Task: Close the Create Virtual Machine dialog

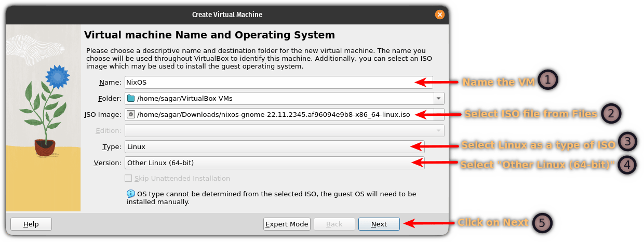Action: 440,15
